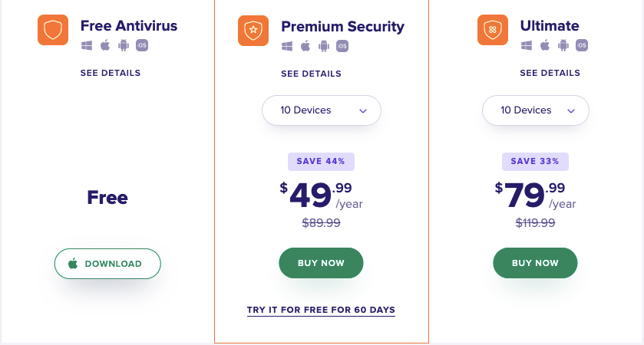Viewport: 644px width, 345px height.
Task: Click Apple icon under Premium Security
Action: pyautogui.click(x=305, y=46)
